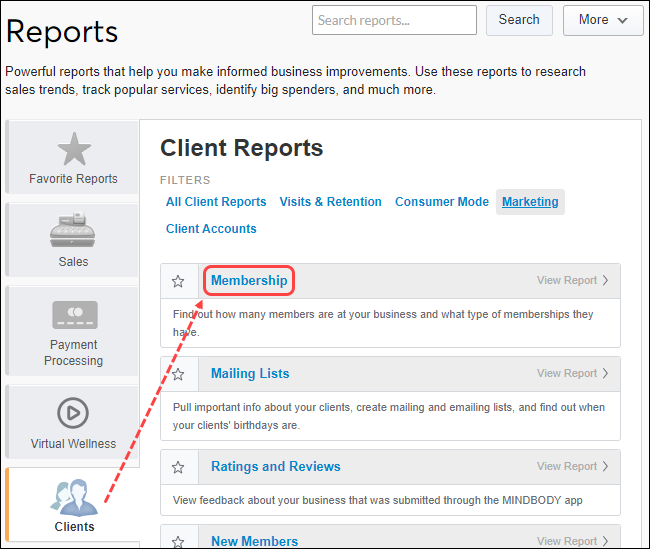Expand the More dropdown menu

(603, 20)
